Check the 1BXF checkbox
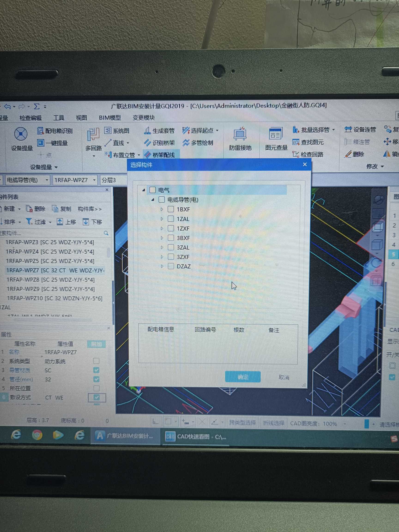The width and height of the screenshot is (399, 532). [171, 209]
